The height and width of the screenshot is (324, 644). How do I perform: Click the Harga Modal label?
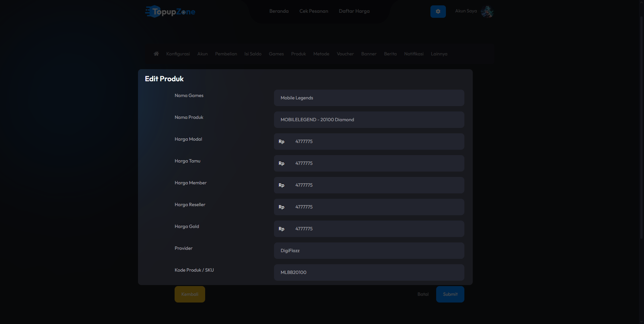188,139
